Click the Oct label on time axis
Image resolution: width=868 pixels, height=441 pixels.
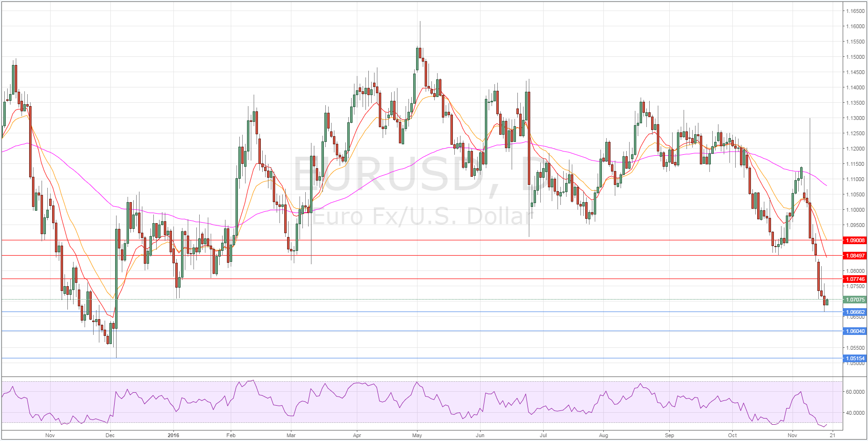point(732,435)
